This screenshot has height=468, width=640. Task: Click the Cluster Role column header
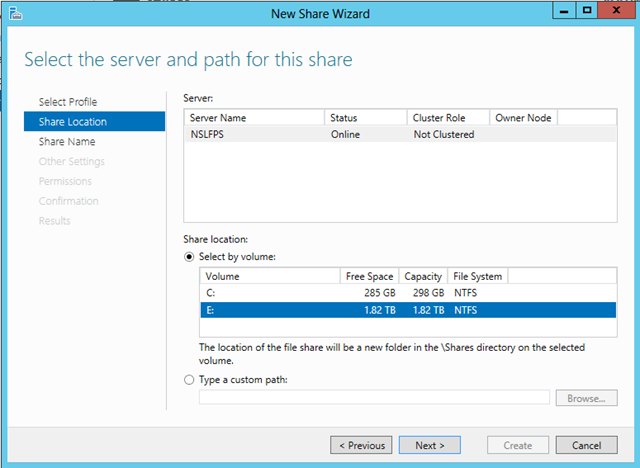(x=448, y=118)
